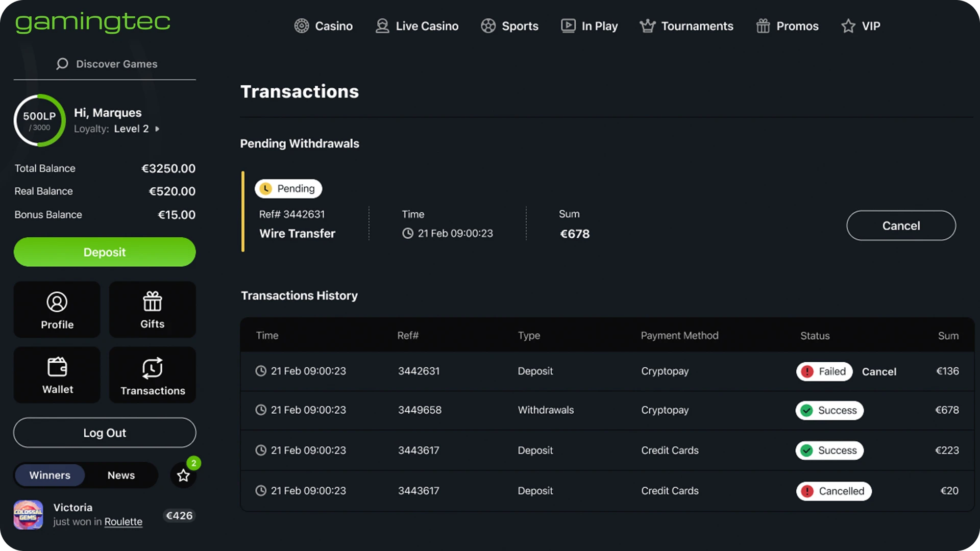Image resolution: width=980 pixels, height=551 pixels.
Task: Open the Tournaments page
Action: pyautogui.click(x=687, y=26)
